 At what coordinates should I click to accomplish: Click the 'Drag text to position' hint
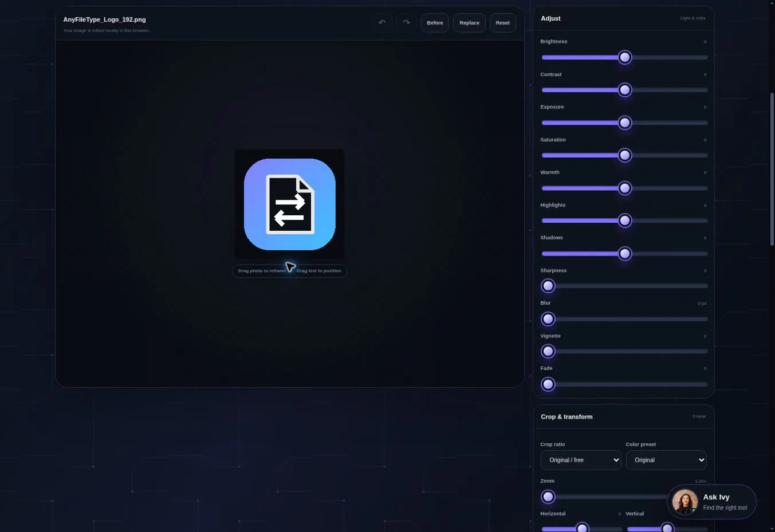coord(319,271)
